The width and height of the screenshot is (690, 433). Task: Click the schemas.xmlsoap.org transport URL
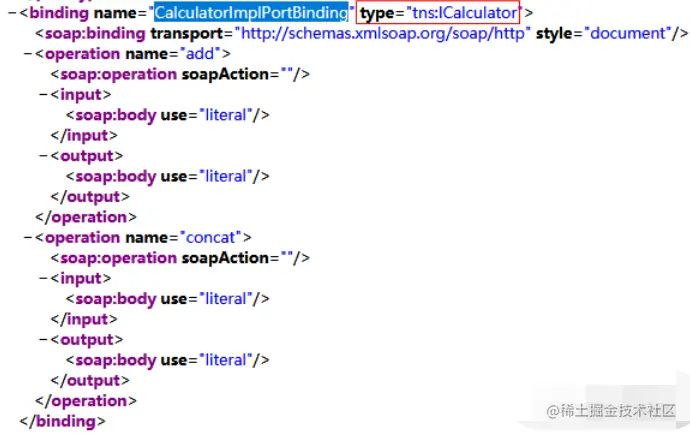[383, 33]
